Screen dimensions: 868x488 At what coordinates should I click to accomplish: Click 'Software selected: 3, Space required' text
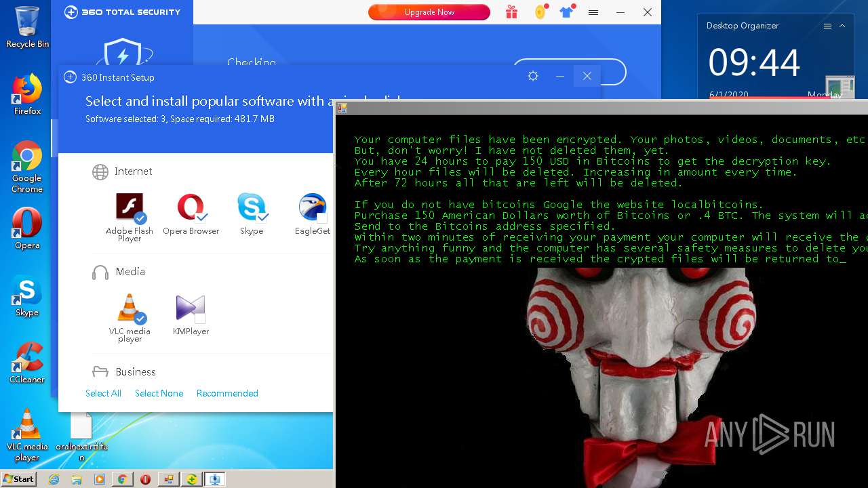point(180,119)
